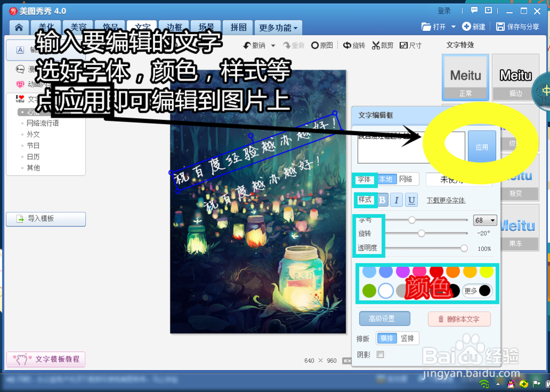550x392 pixels.
Task: Click the QQ penguin tray icon
Action: [511, 384]
